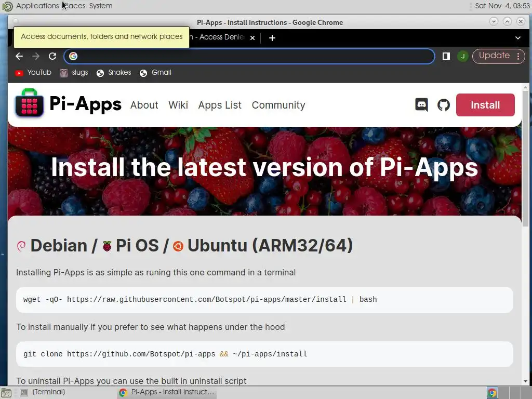The image size is (532, 399).
Task: Click the page vertical scrollbar thumb
Action: pos(526,158)
